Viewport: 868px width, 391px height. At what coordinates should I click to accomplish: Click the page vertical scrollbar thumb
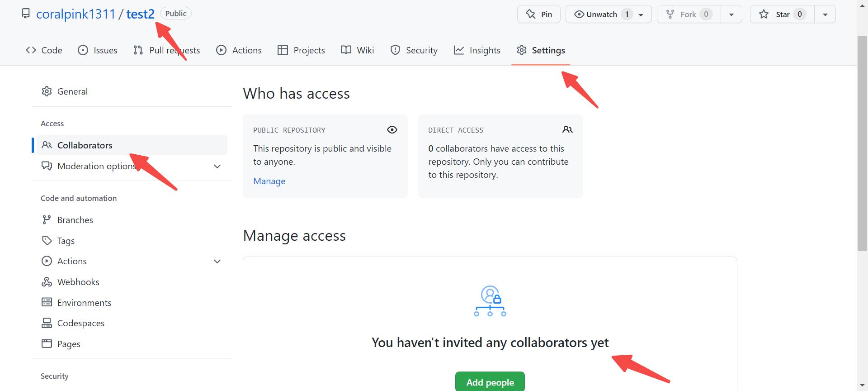point(863,143)
